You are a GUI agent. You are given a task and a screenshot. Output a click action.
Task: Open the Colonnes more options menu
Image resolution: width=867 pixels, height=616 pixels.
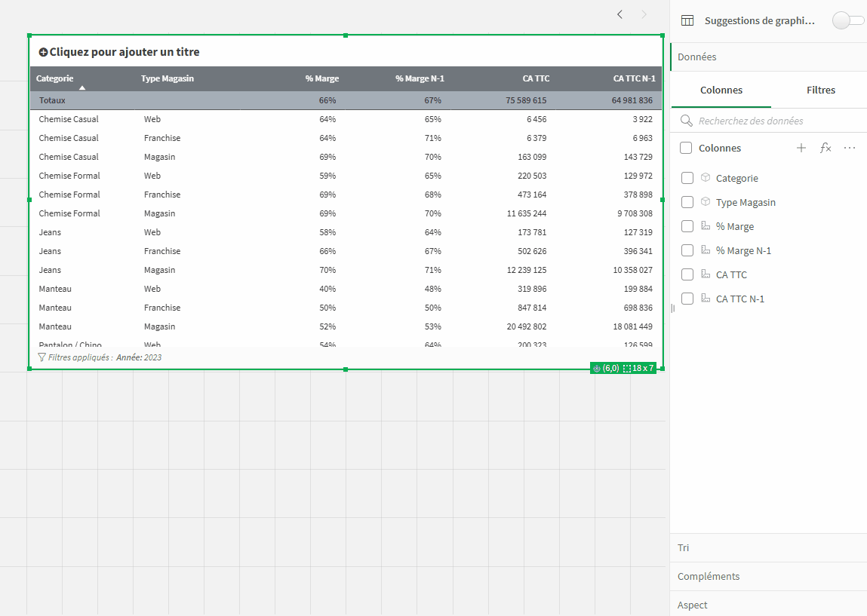pos(850,148)
